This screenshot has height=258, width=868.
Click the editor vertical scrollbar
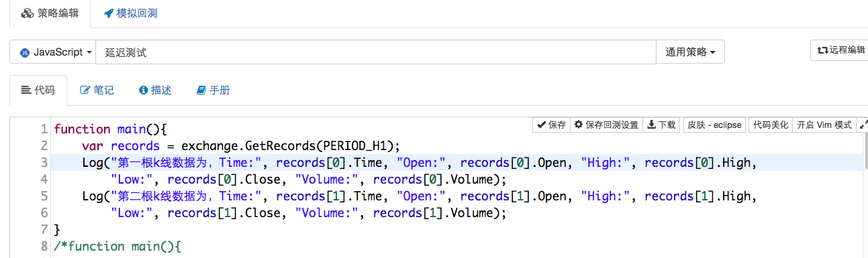865,194
